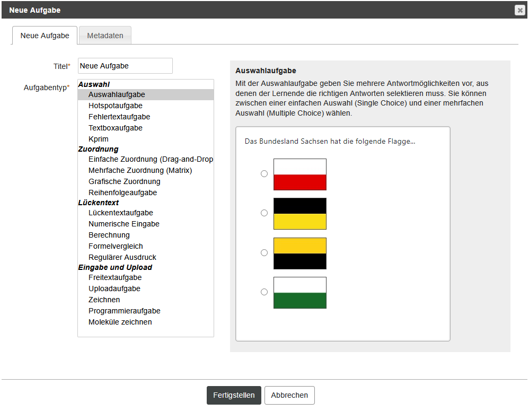Select the black-yellow flag radio button
The width and height of the screenshot is (529, 420).
[x=264, y=213]
